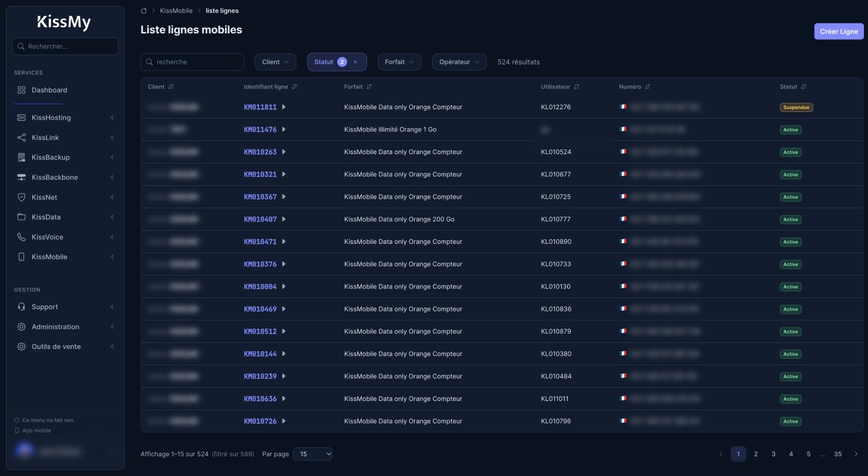Click the Suspendue status badge
The image size is (868, 476).
pyautogui.click(x=796, y=107)
